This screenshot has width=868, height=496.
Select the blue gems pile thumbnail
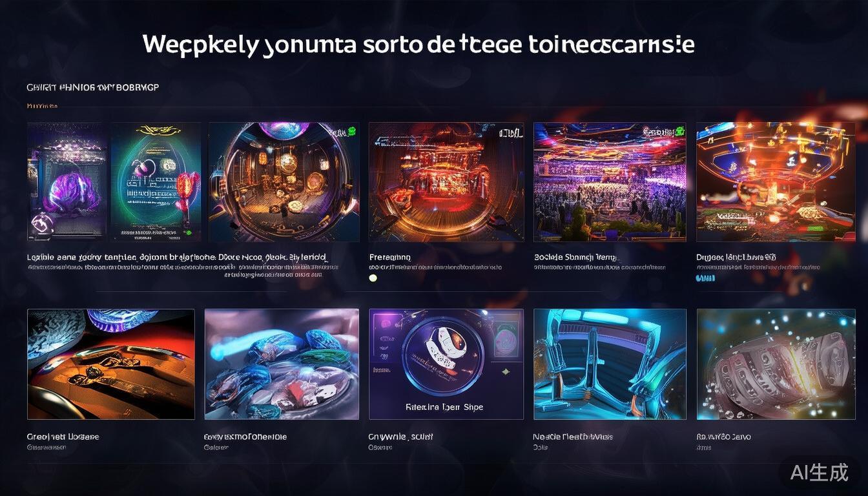coord(282,364)
